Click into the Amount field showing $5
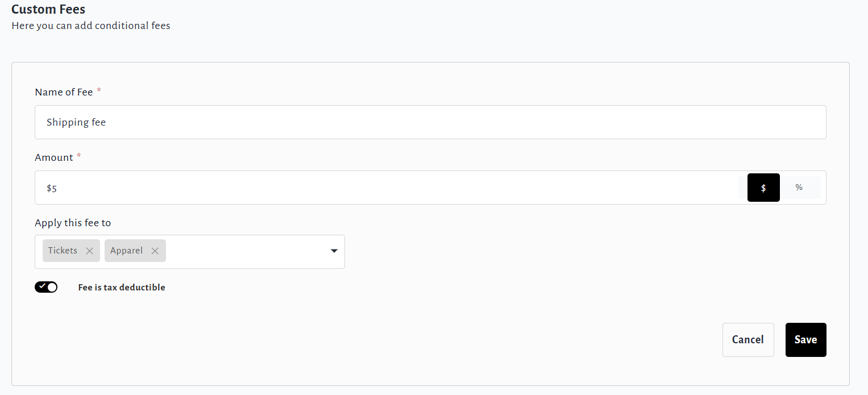 [387, 188]
